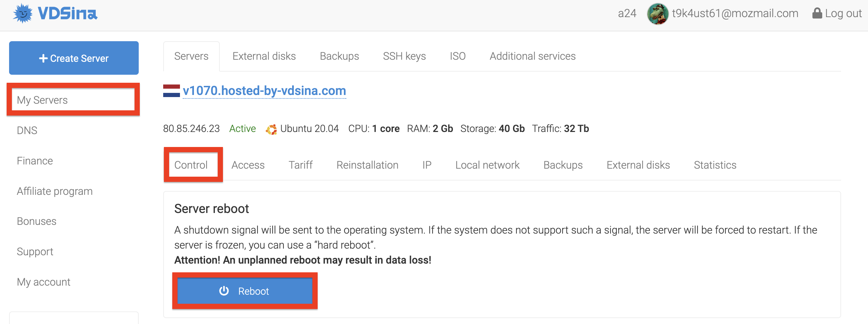The image size is (868, 324).
Task: Click the Reboot button
Action: click(245, 291)
